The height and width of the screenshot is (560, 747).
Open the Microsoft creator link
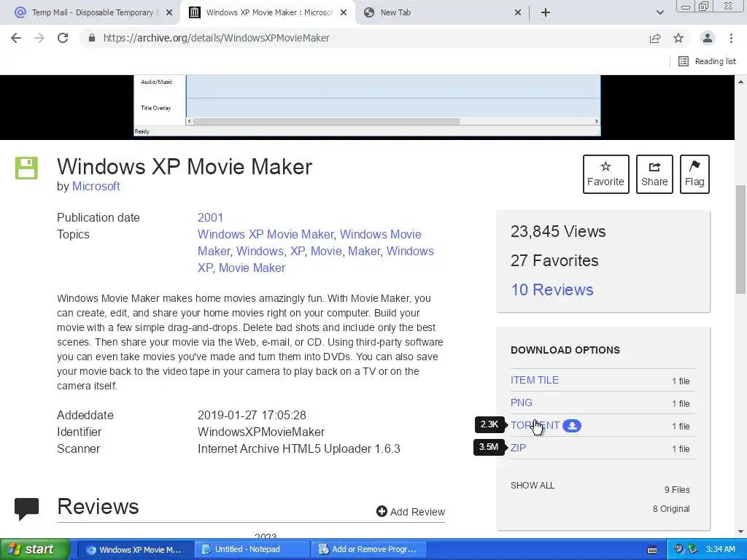coord(96,186)
